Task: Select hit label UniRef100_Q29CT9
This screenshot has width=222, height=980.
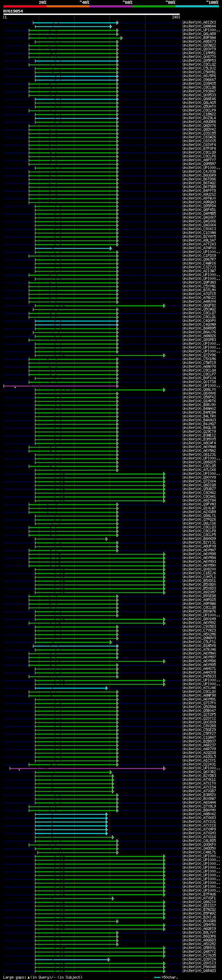Action: pos(199,431)
